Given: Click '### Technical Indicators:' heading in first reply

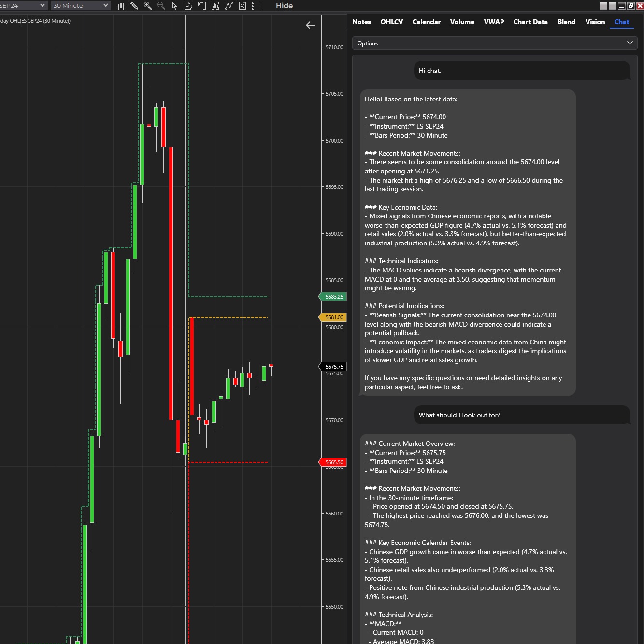Looking at the screenshot, I should [x=401, y=261].
